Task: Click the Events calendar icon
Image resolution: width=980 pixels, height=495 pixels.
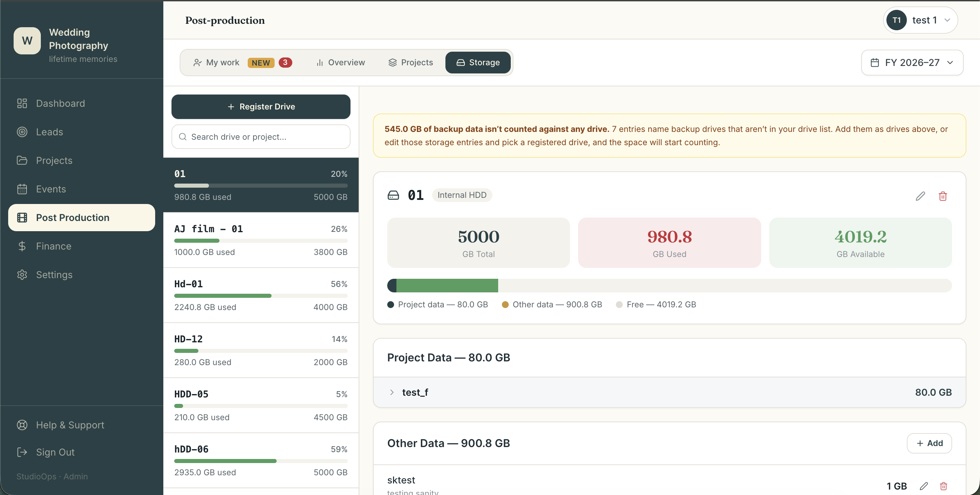Action: 22,189
